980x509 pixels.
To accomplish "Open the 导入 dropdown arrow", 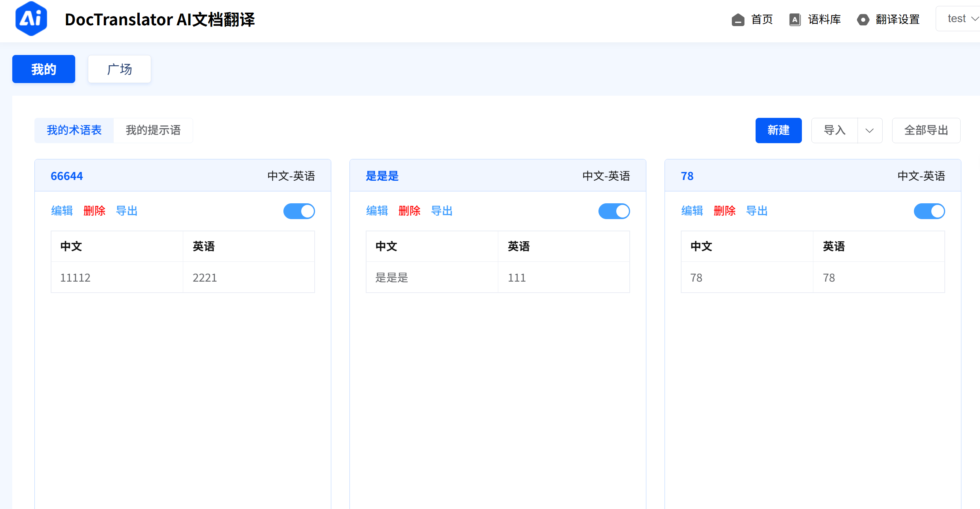I will coord(870,130).
